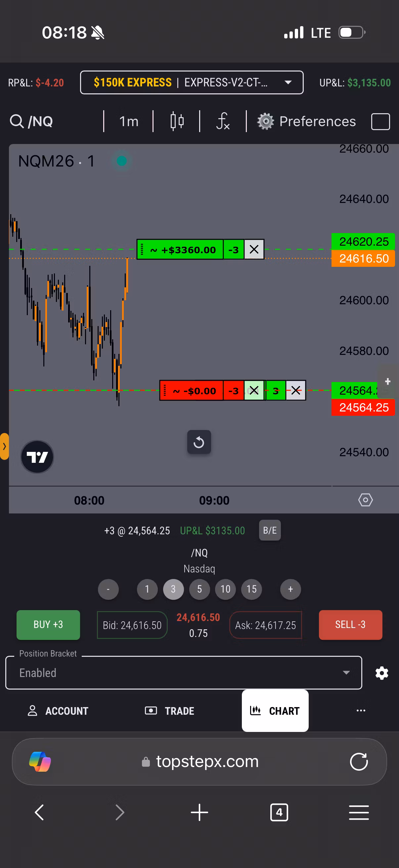Open the /NQ symbol search
The width and height of the screenshot is (399, 868).
pyautogui.click(x=32, y=121)
